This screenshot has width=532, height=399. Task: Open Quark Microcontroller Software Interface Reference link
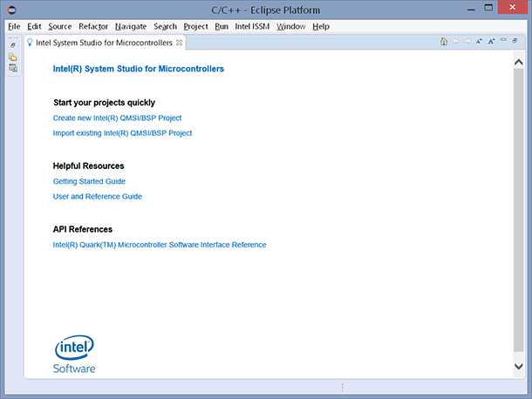[160, 245]
